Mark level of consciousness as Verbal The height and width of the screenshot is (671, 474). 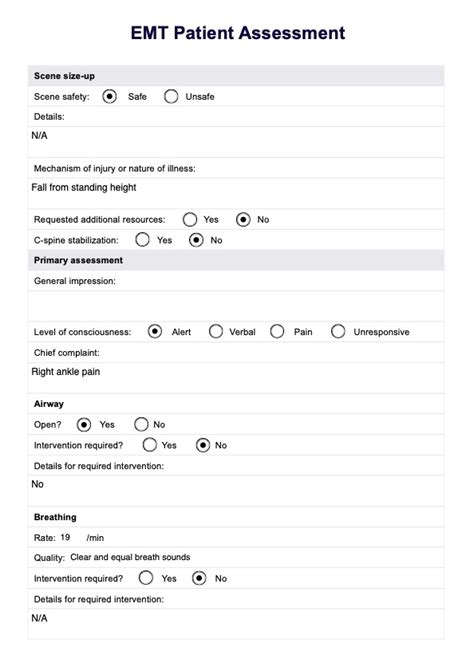(x=216, y=331)
